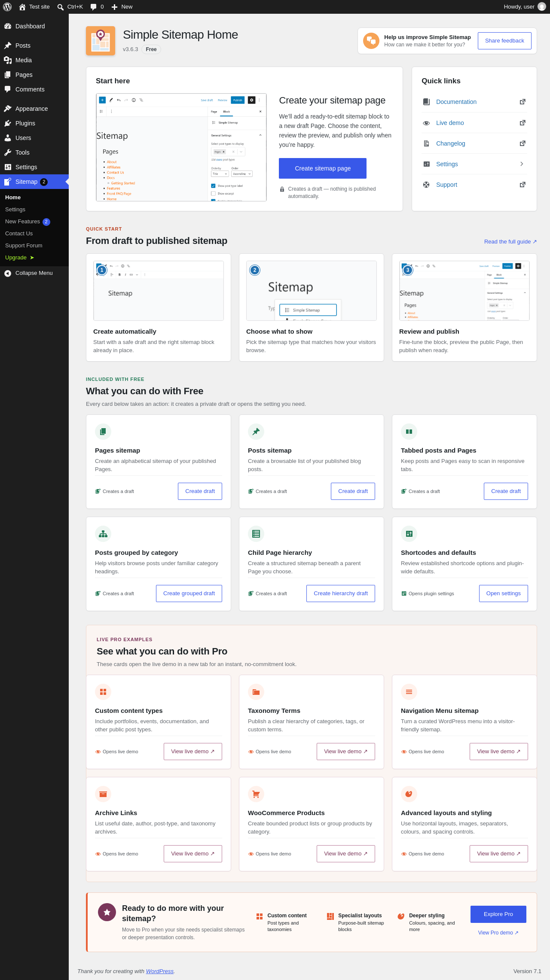Click the Taxonomy Terms folder icon
The width and height of the screenshot is (550, 980).
256,692
